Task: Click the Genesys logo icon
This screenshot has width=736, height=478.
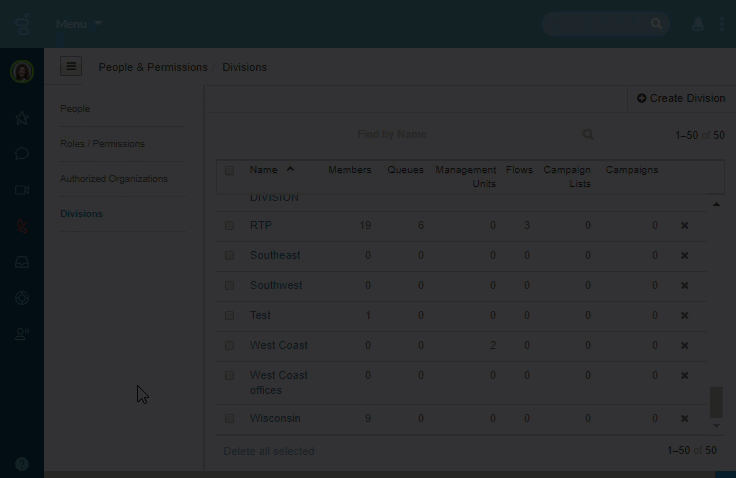Action: pyautogui.click(x=22, y=24)
